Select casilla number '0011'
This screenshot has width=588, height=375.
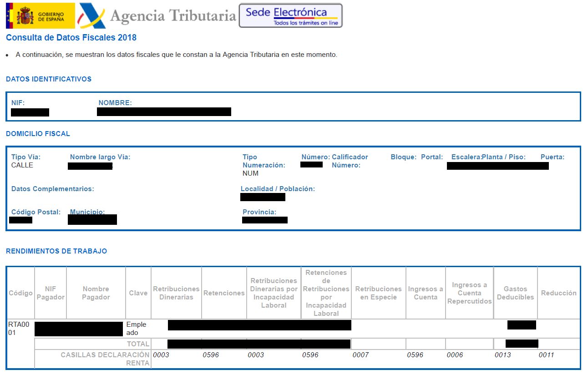(x=547, y=355)
